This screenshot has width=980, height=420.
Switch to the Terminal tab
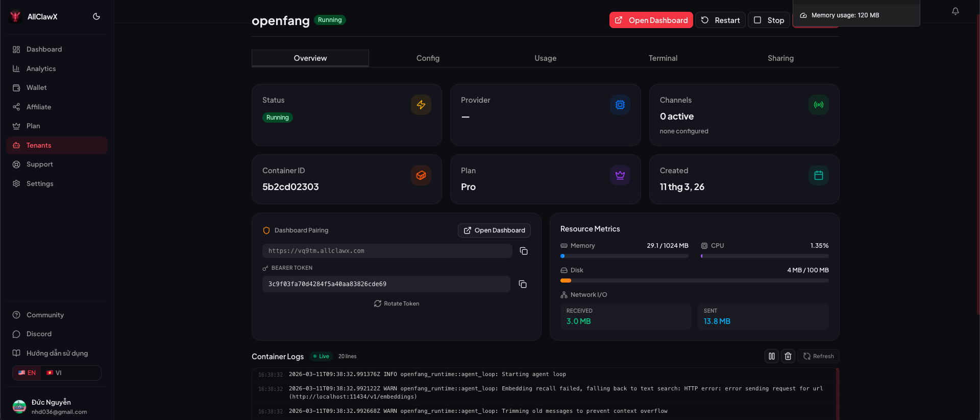coord(663,58)
